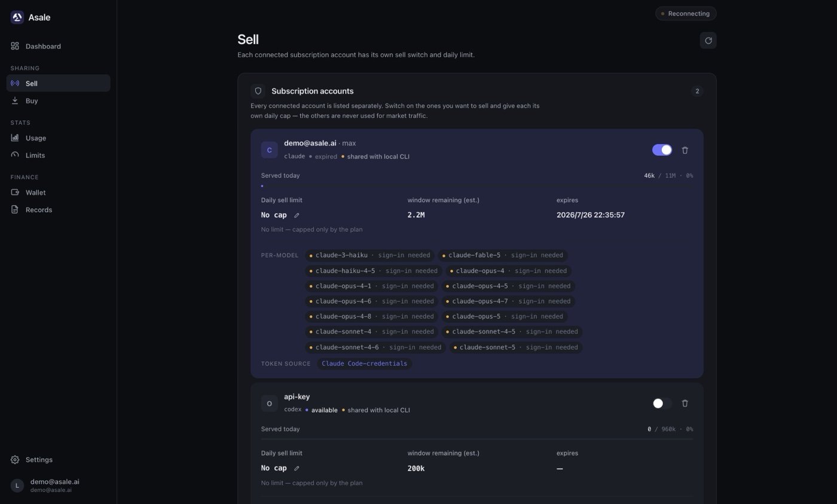
Task: Click the Wallet icon
Action: pyautogui.click(x=15, y=192)
